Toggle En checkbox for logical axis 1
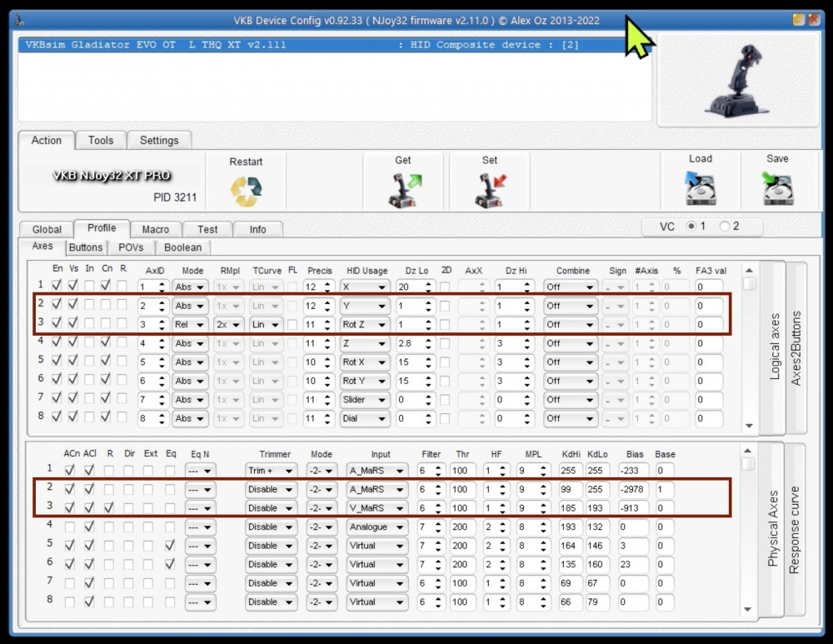Viewport: 833px width, 644px height. (57, 285)
